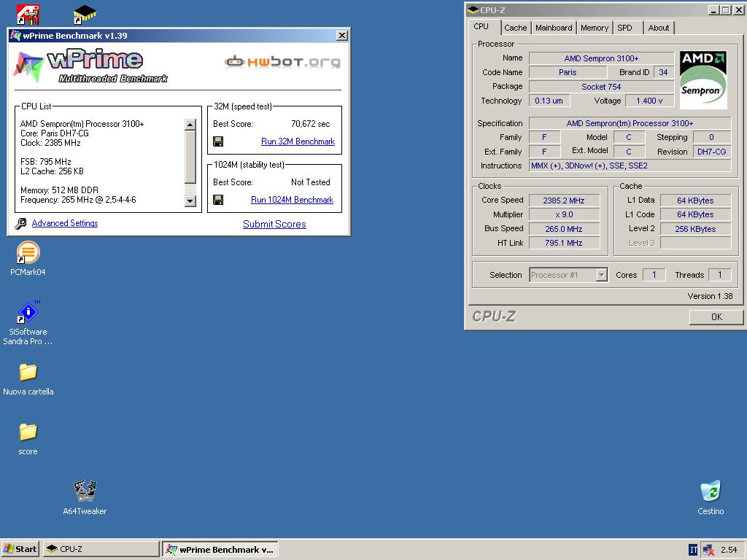Viewport: 747px width, 560px height.
Task: Click the Instructions field MMX (+), 3DNow! (+)
Action: [x=630, y=166]
